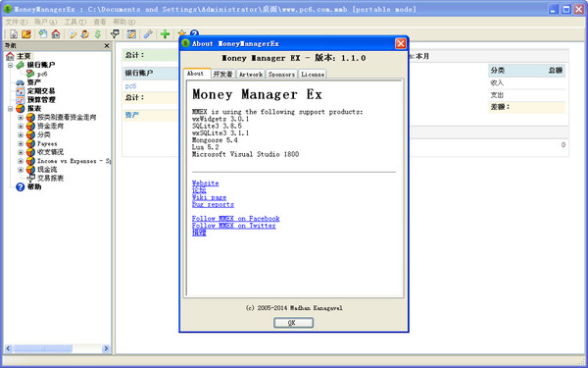Select the 收支情况 report label
The height and width of the screenshot is (368, 588).
pyautogui.click(x=50, y=152)
